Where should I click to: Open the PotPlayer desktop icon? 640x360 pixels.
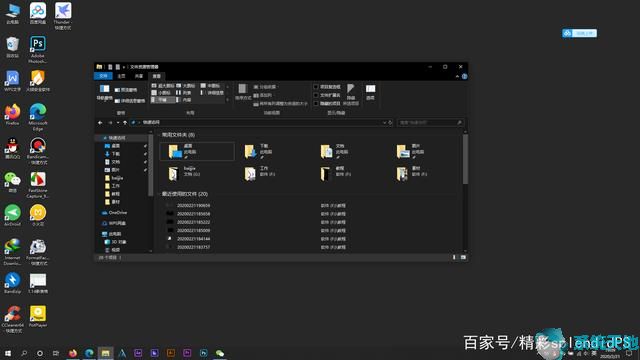(38, 317)
